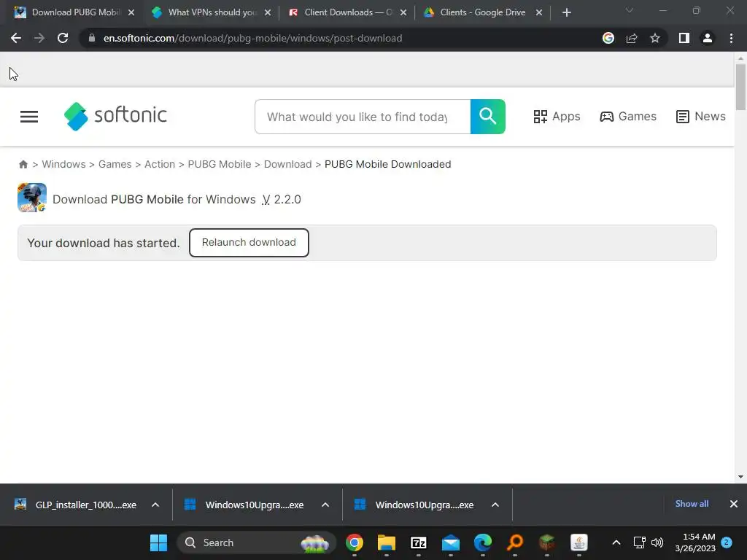Expand options for first Windows10Upgrade download
Screen dimensions: 747x560
point(325,505)
